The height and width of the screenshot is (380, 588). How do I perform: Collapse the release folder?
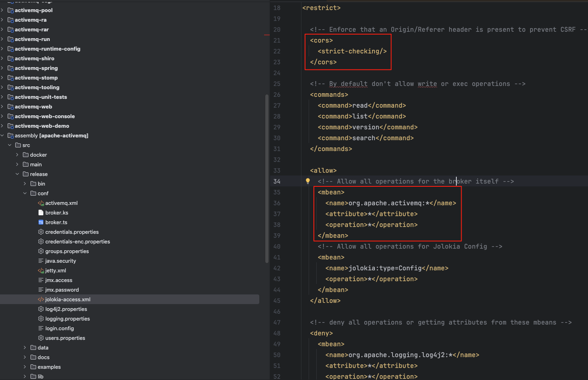point(17,174)
